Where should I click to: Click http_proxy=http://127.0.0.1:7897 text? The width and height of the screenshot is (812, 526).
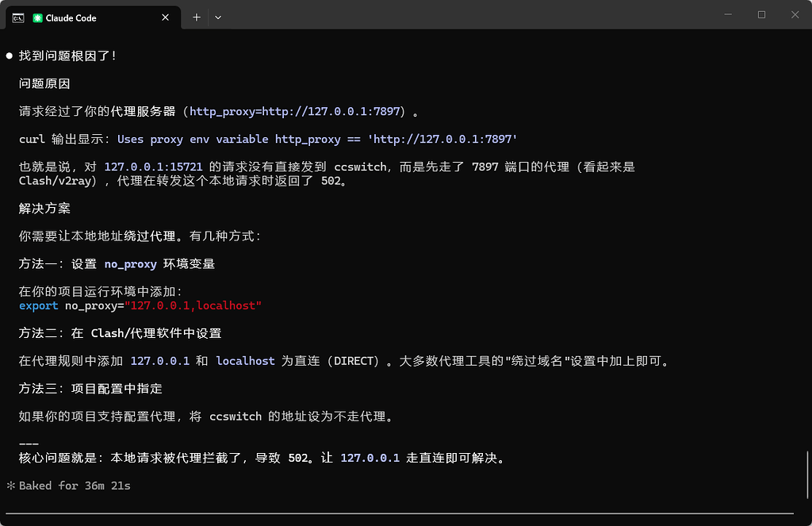coord(295,111)
